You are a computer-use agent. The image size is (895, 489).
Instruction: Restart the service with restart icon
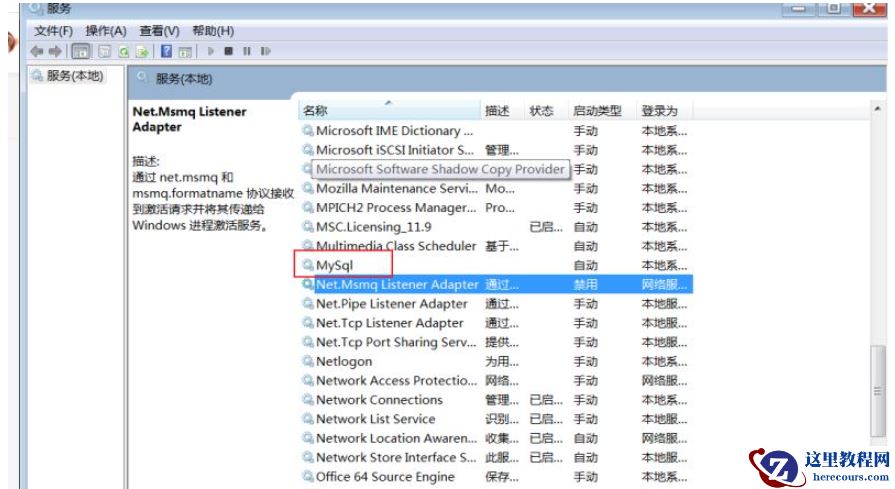(x=265, y=51)
